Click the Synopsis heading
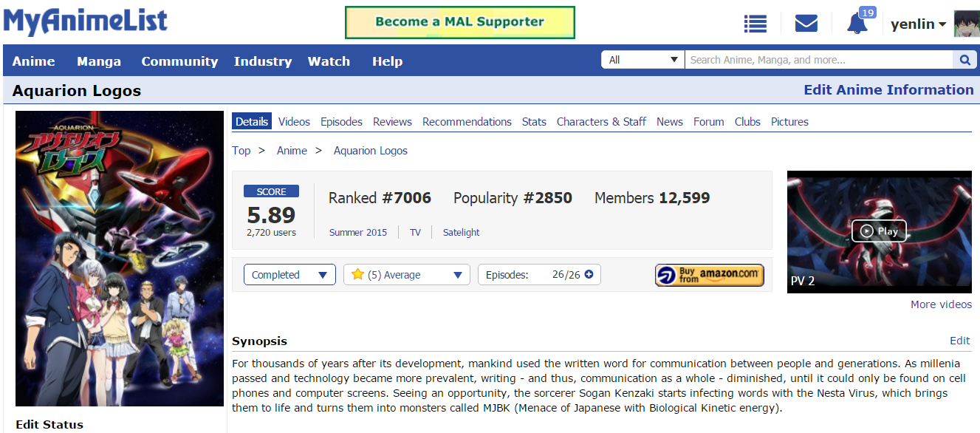The image size is (980, 433). (x=259, y=341)
